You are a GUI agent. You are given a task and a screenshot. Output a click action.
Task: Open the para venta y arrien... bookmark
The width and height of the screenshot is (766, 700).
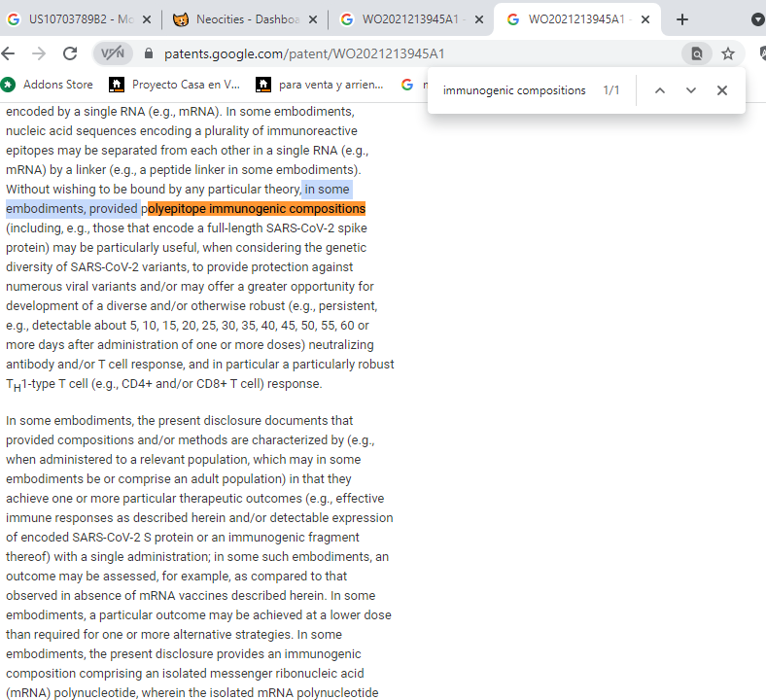pyautogui.click(x=320, y=85)
